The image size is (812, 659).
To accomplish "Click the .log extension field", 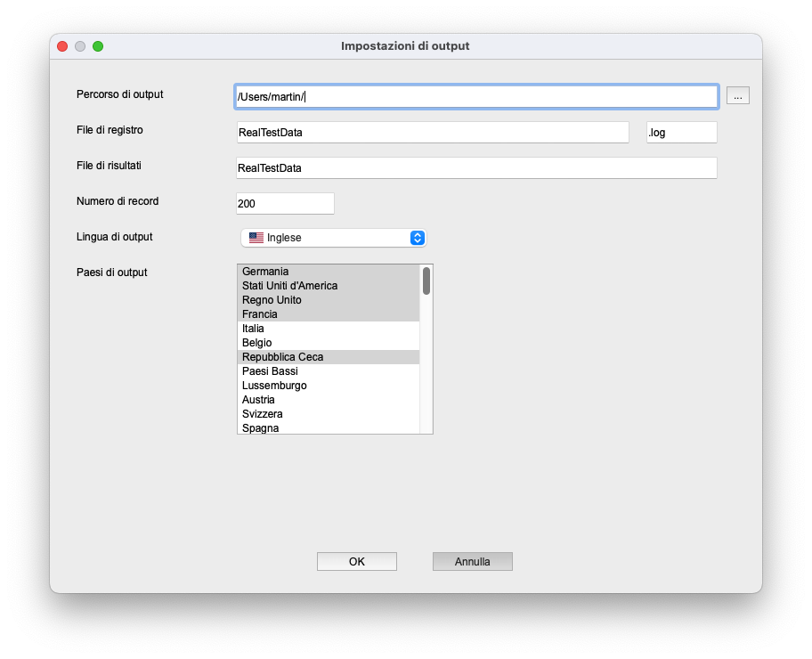I will click(681, 133).
